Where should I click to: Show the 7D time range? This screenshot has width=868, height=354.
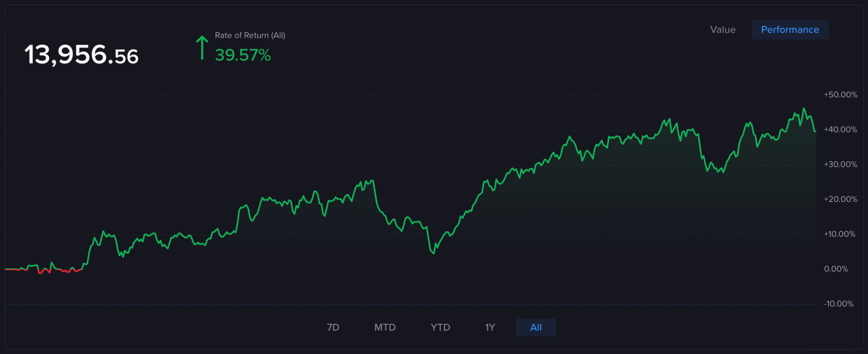point(333,327)
